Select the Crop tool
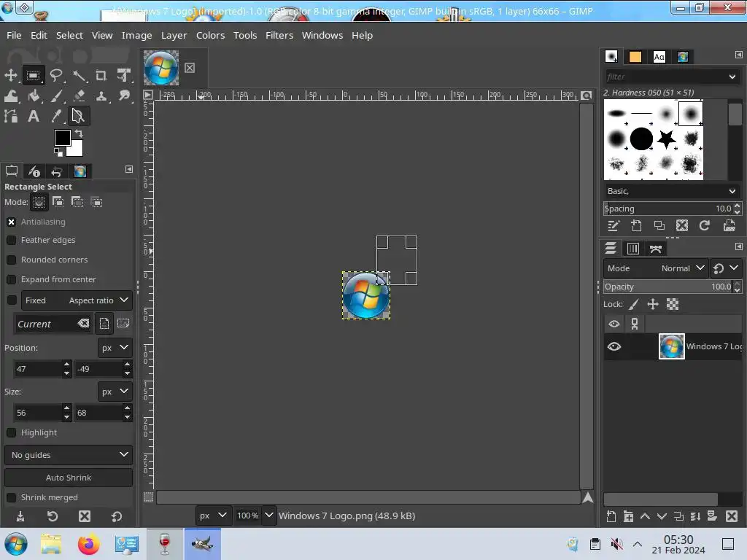This screenshot has width=747, height=560. [101, 75]
